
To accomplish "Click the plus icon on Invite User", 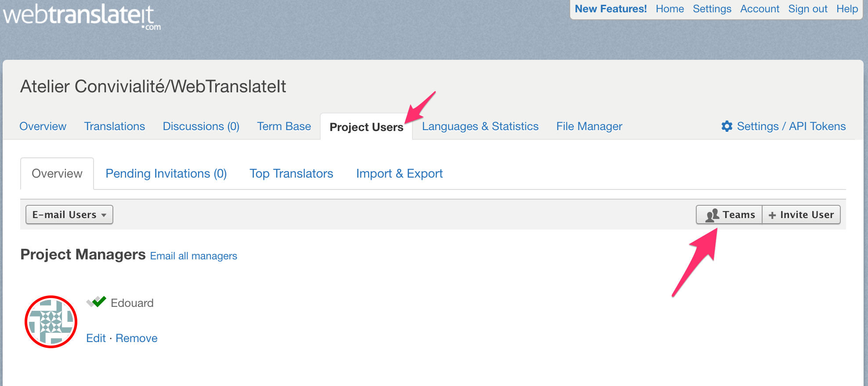I will point(772,215).
